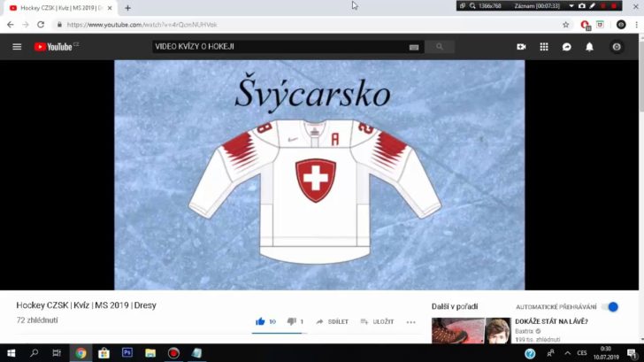Screen dimensions: 644x362
Task: Toggle the autoplay switch off
Action: click(610, 306)
